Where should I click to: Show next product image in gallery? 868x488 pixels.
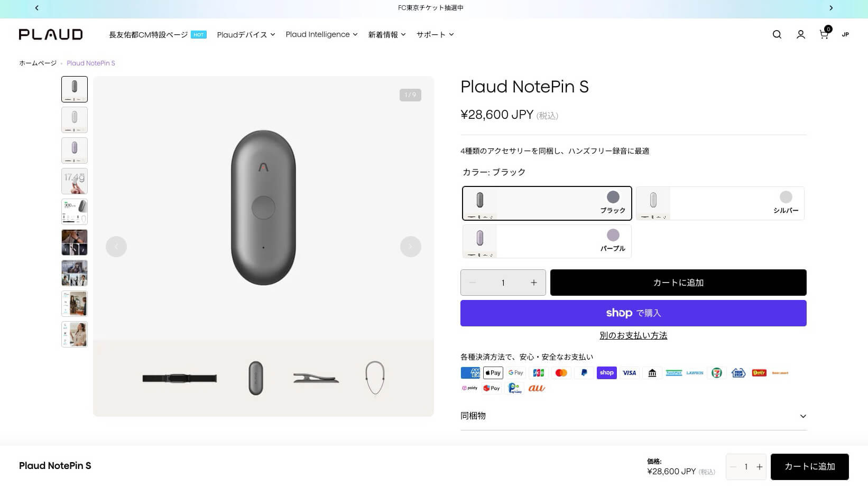[x=410, y=247]
